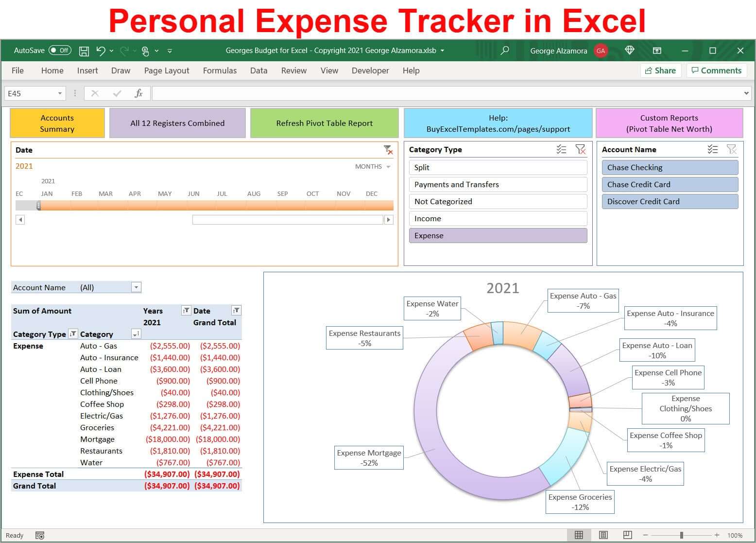Screen dimensions: 756x543
Task: Click the Cancel formula X icon
Action: (95, 93)
